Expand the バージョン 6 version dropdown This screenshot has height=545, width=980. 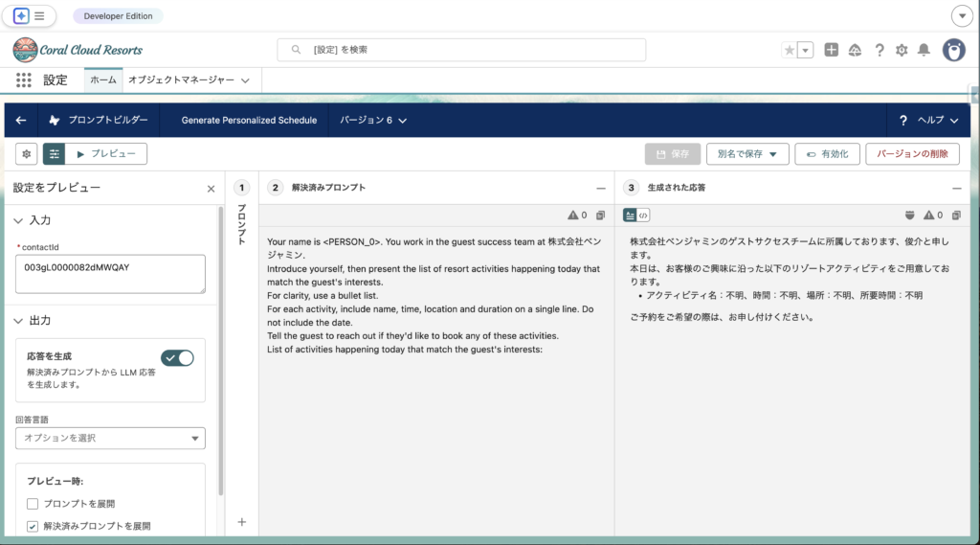(374, 121)
